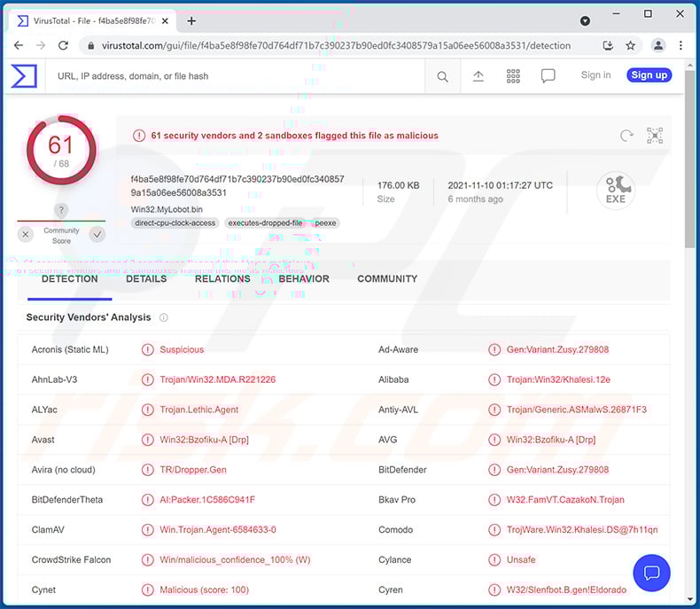Viewport: 700px width, 609px height.
Task: Click the EXE file type icon
Action: (616, 191)
